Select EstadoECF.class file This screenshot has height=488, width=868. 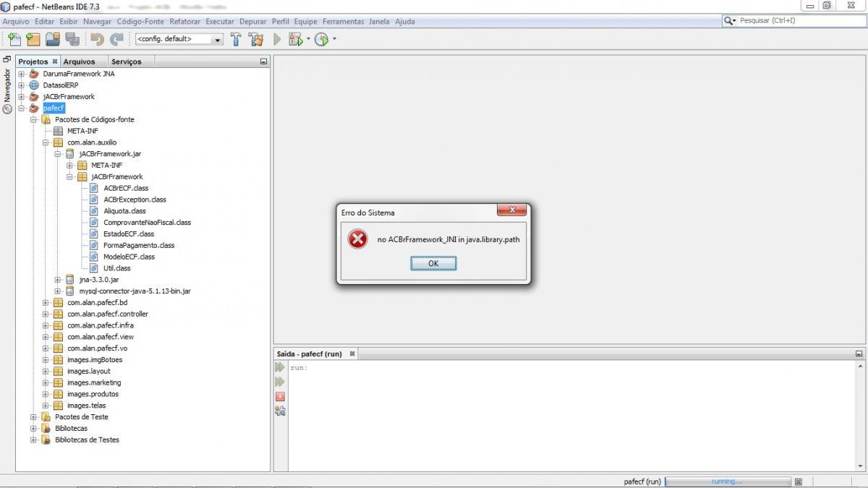(x=129, y=234)
